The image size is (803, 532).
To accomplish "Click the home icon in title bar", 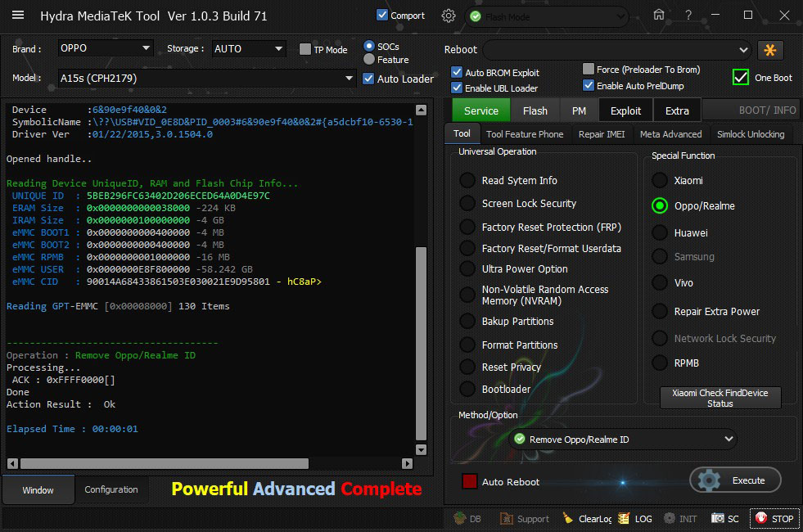I will [659, 15].
